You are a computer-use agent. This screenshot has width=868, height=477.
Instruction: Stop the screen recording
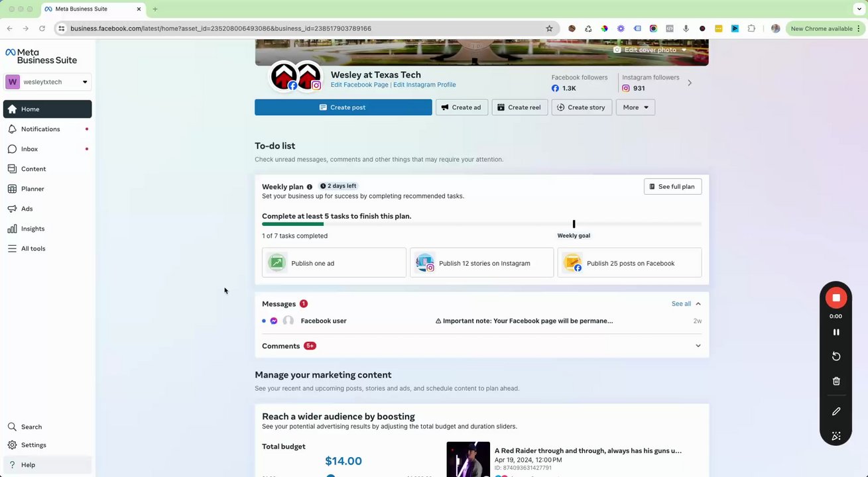click(836, 298)
